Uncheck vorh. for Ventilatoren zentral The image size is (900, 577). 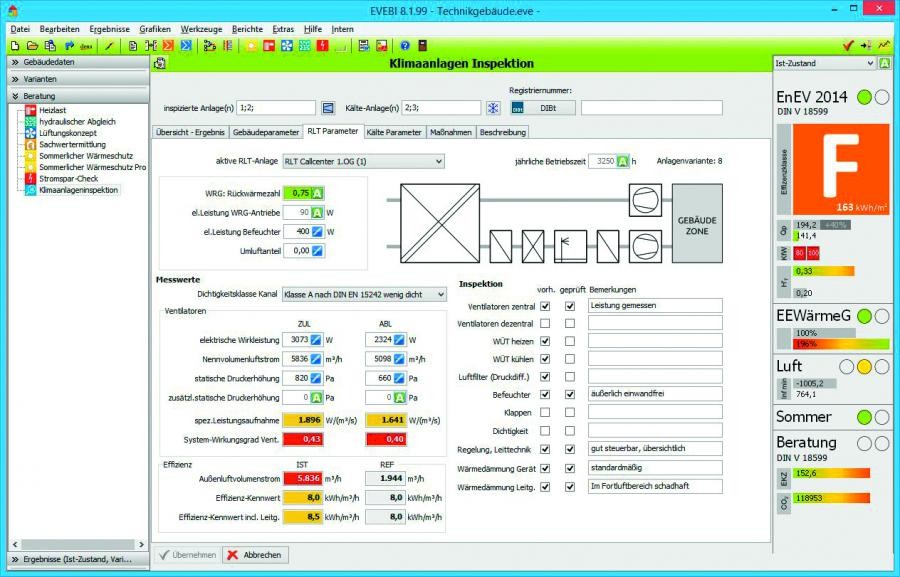click(x=545, y=307)
